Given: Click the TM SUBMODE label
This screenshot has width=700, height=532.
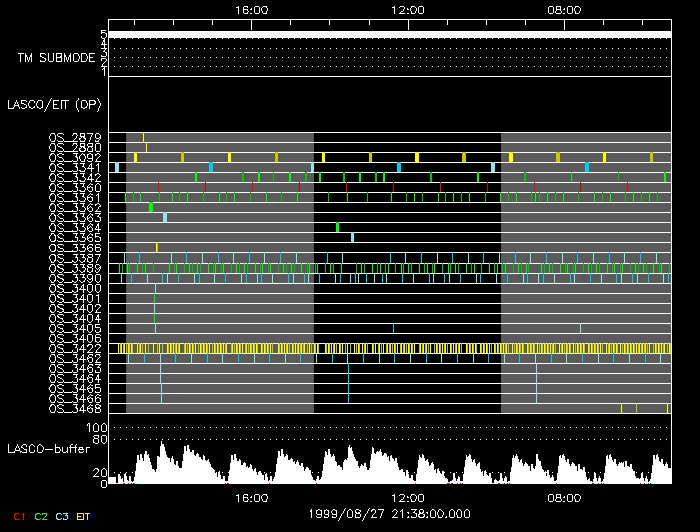Looking at the screenshot, I should point(57,58).
